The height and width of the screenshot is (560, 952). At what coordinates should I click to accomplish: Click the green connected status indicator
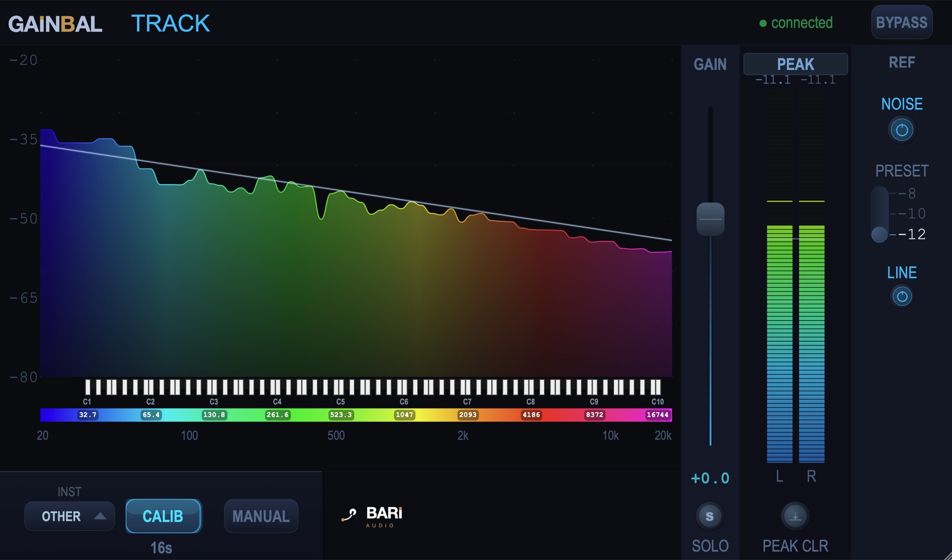tap(796, 23)
